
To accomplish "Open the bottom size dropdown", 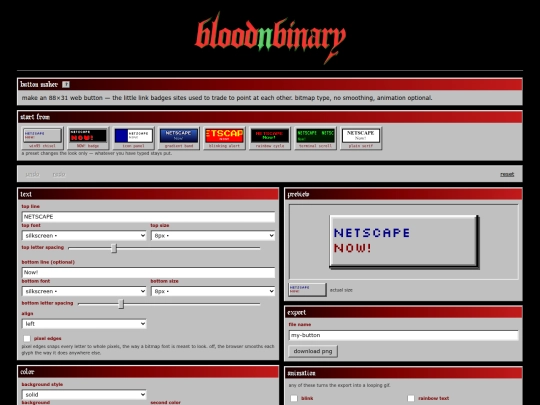I will 213,291.
